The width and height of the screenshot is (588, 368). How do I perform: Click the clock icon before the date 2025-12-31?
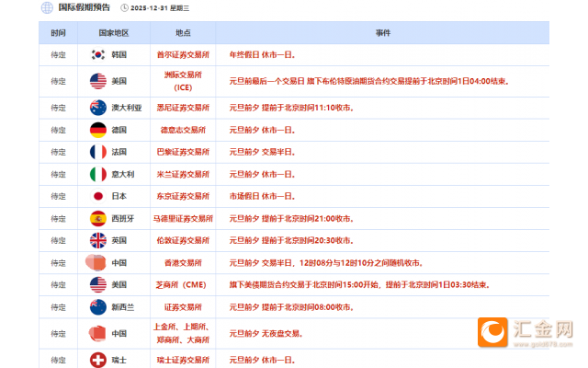click(x=124, y=8)
